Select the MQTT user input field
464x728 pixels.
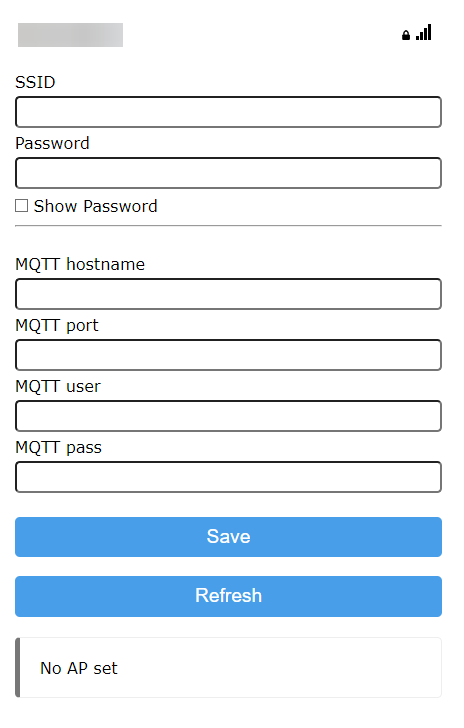click(228, 416)
